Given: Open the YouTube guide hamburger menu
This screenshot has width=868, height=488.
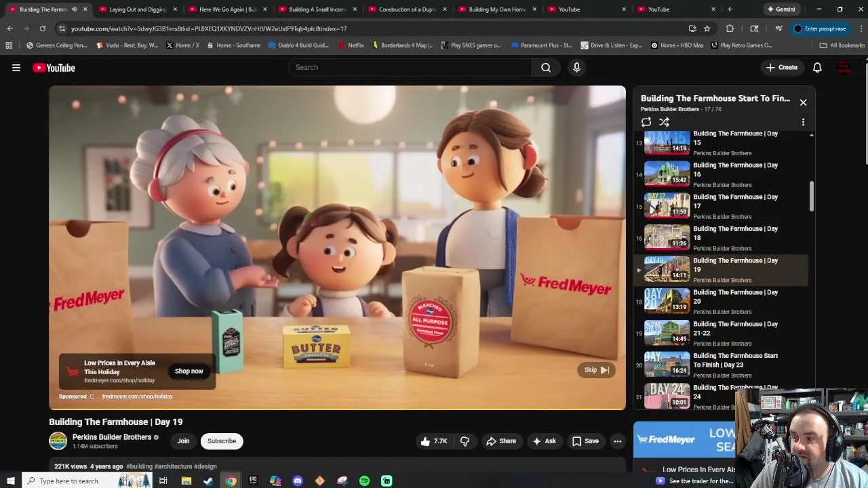Looking at the screenshot, I should coord(16,68).
